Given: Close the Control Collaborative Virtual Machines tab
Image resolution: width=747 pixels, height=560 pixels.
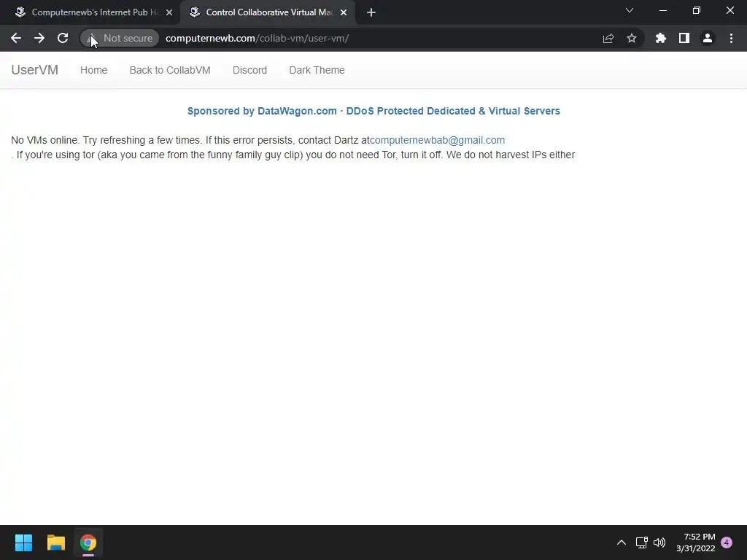Looking at the screenshot, I should (344, 12).
